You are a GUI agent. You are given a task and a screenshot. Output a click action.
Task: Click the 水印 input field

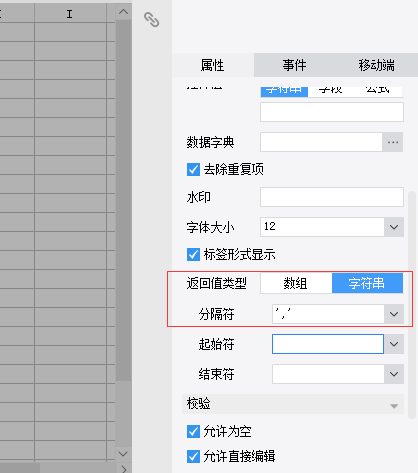pos(332,197)
